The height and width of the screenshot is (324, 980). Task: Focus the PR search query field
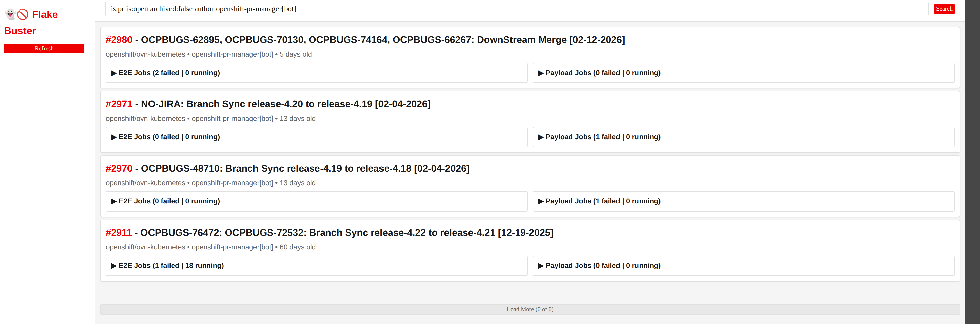click(x=517, y=9)
